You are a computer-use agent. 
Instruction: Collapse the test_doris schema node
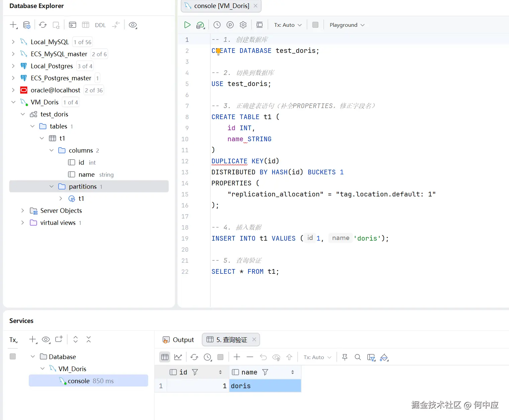23,114
